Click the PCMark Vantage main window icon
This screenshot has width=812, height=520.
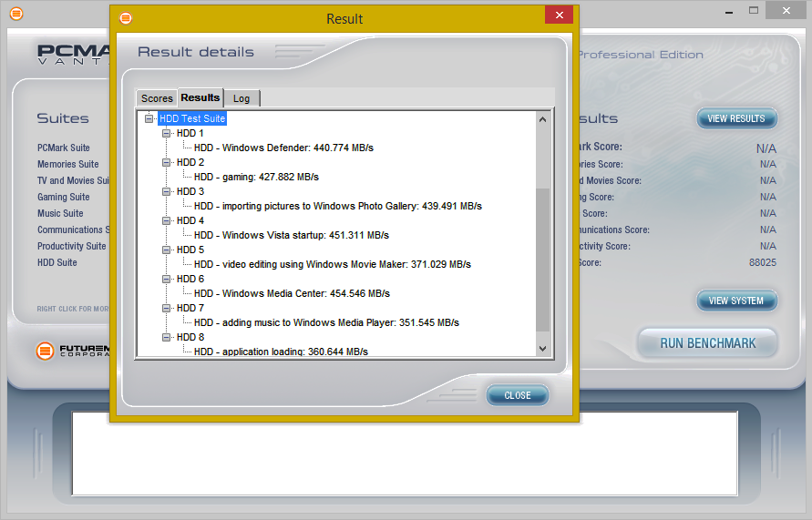click(15, 14)
